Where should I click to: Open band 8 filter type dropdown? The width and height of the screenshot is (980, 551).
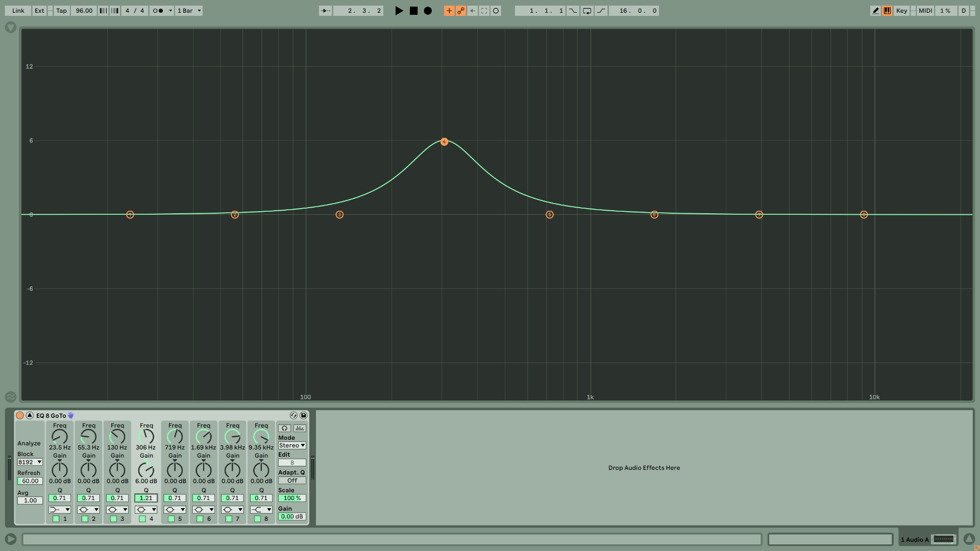261,510
